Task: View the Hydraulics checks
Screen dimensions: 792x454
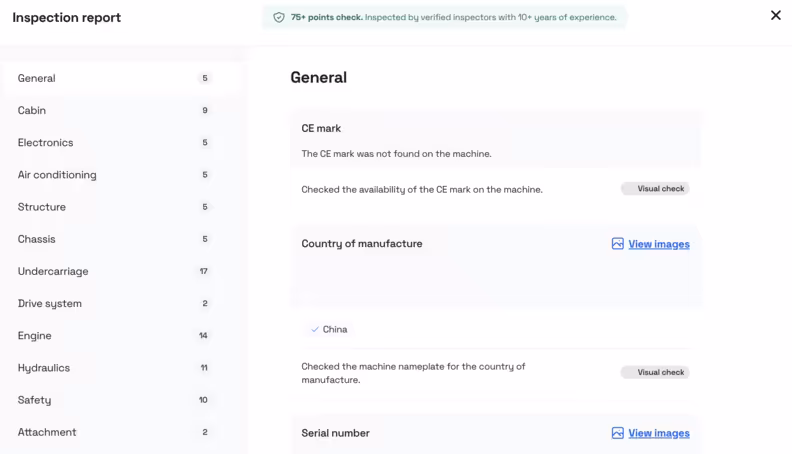Action: (x=44, y=368)
